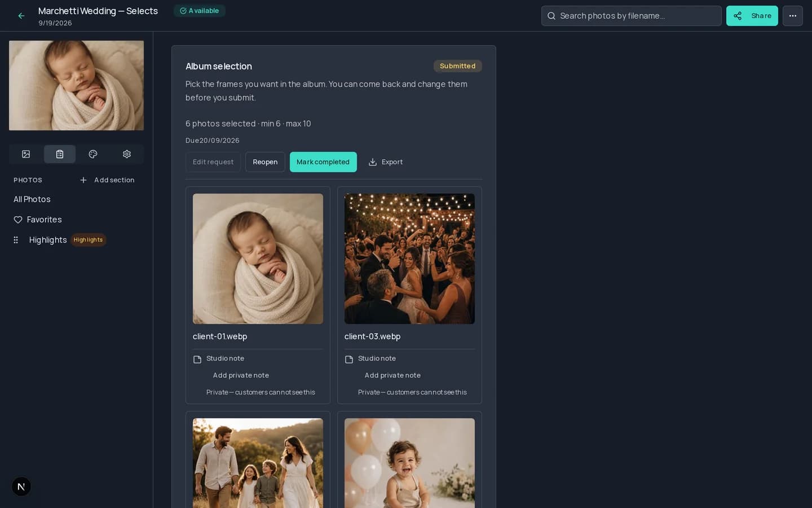Click Mark completed
This screenshot has height=508, width=812.
click(x=323, y=162)
